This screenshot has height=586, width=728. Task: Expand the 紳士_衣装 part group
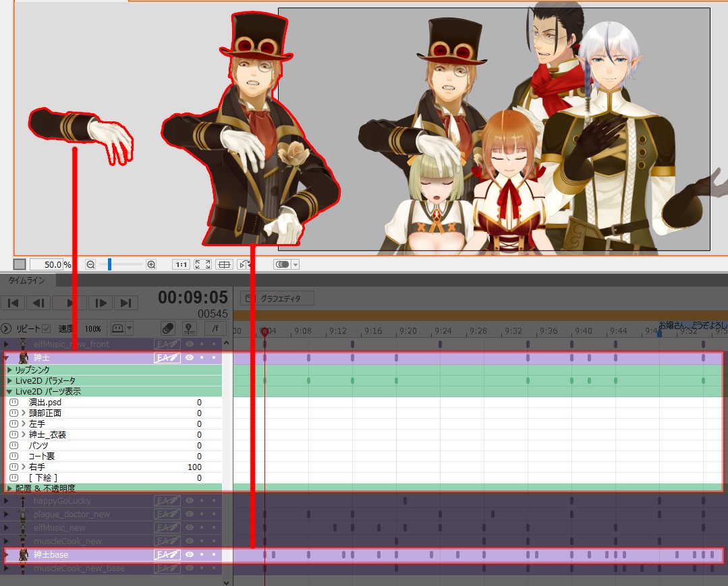tap(24, 435)
